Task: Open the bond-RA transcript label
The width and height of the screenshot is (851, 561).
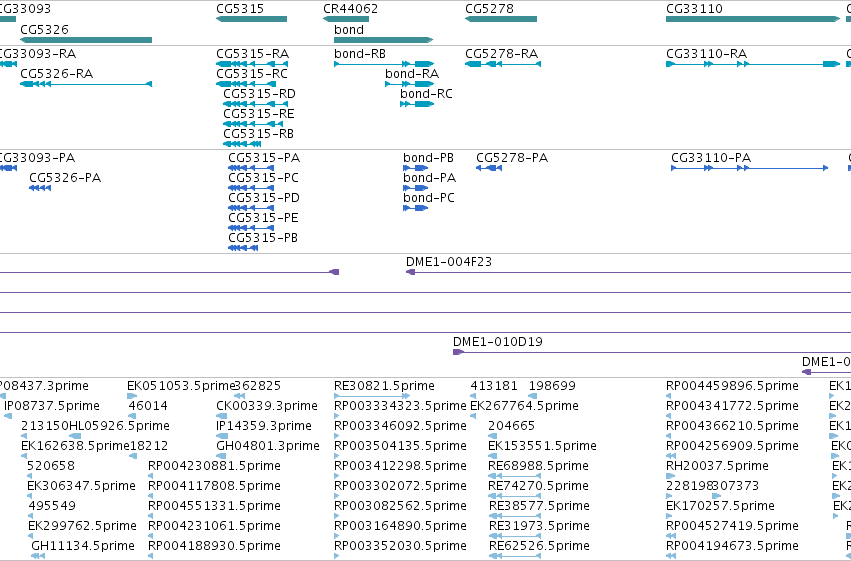Action: [412, 74]
